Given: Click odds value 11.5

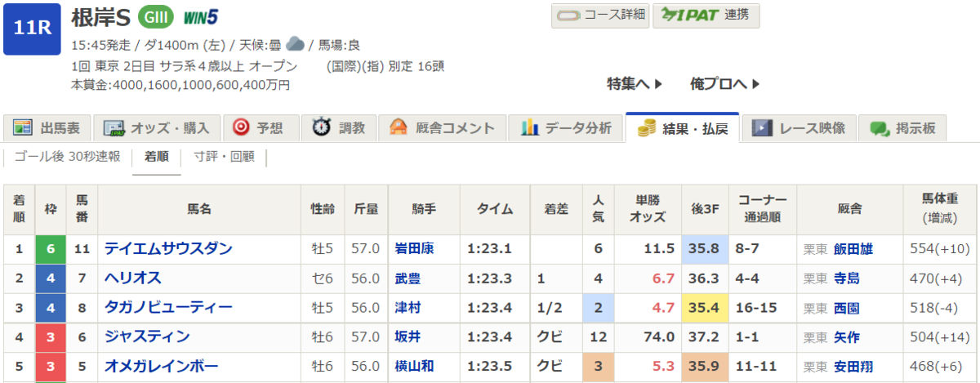Looking at the screenshot, I should coord(658,248).
